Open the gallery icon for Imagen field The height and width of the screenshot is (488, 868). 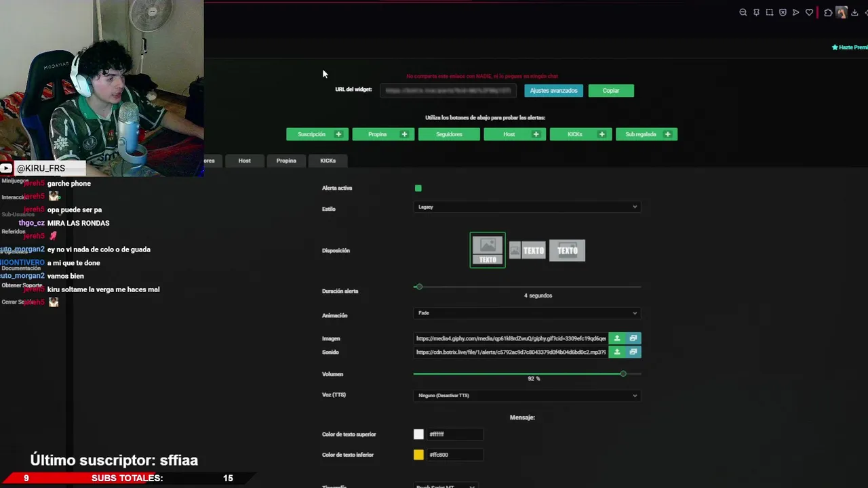633,338
